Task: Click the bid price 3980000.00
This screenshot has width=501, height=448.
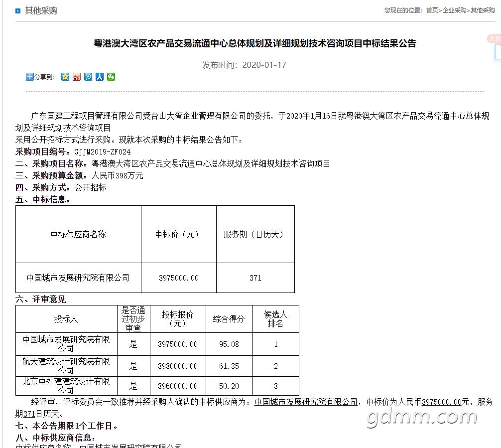Action: (x=178, y=366)
